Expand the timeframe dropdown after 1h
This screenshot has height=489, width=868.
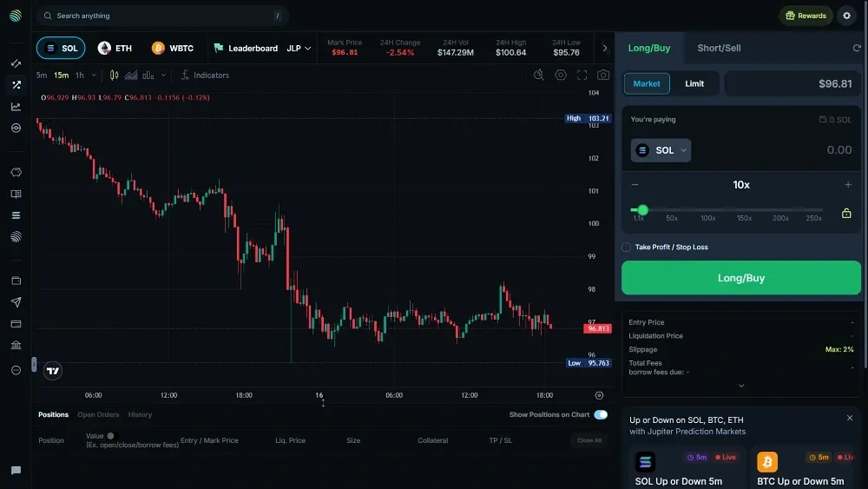[94, 75]
